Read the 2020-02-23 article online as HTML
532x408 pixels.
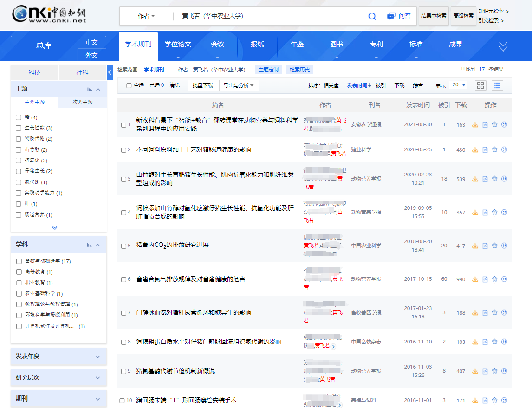tap(485, 179)
